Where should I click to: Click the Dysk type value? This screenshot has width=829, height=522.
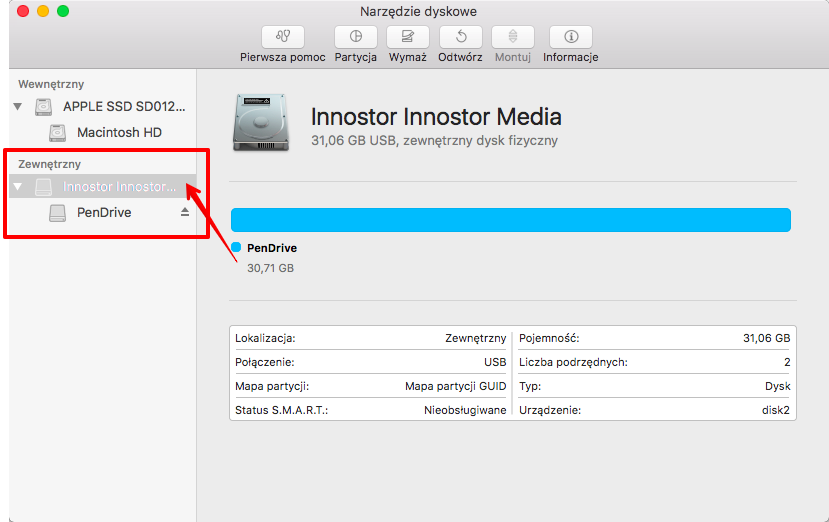[x=778, y=387]
